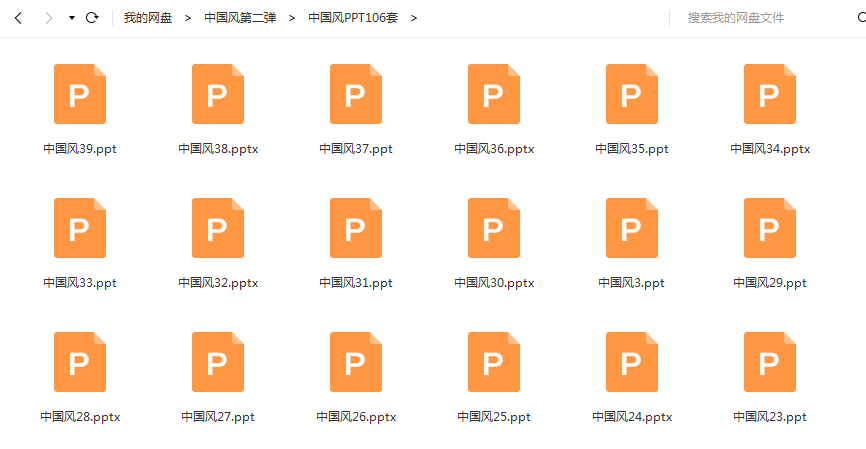Click the file name 中国风25.ppt
This screenshot has width=866, height=449.
point(494,417)
